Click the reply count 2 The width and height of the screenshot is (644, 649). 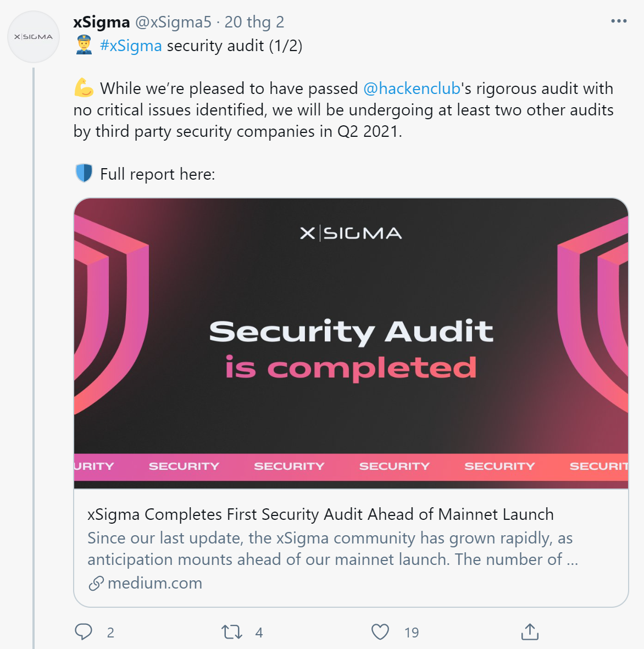point(110,633)
